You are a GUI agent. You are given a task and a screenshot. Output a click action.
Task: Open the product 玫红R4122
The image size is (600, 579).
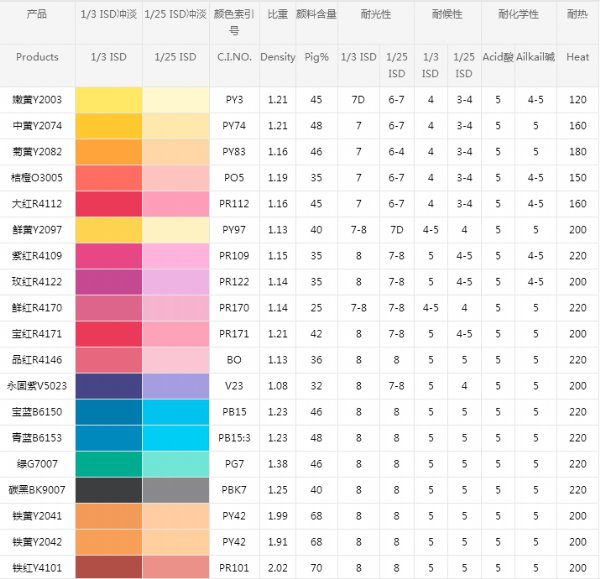coord(38,282)
